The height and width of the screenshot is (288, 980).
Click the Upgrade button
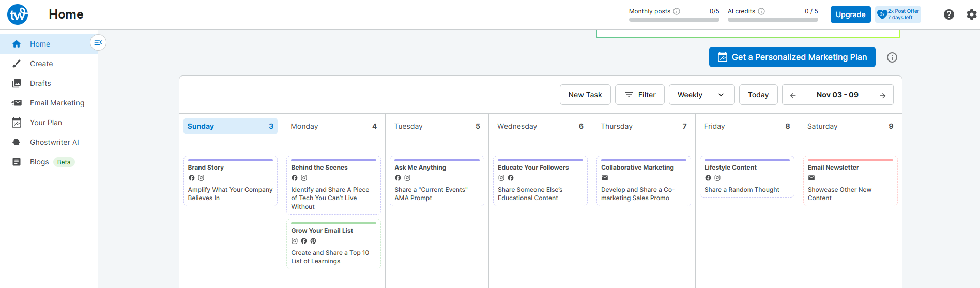click(850, 14)
